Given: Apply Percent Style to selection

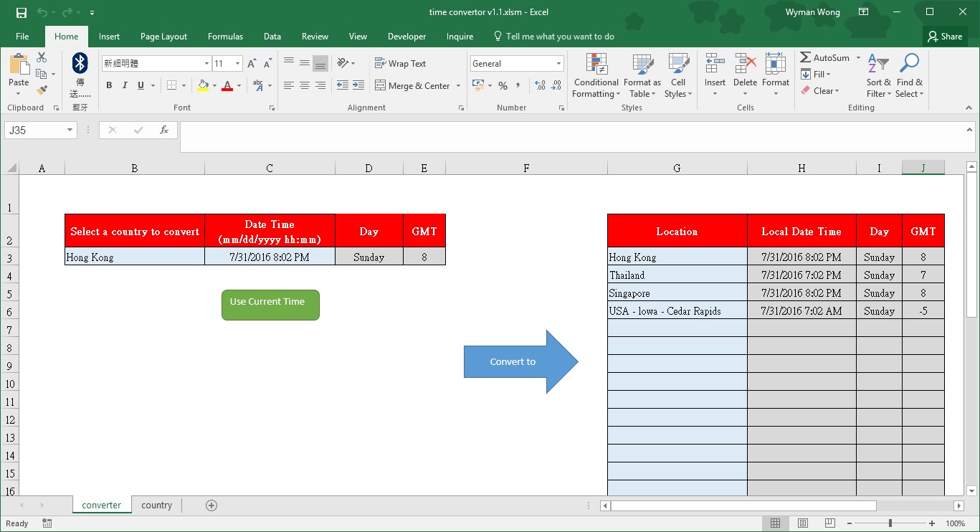Looking at the screenshot, I should tap(503, 85).
